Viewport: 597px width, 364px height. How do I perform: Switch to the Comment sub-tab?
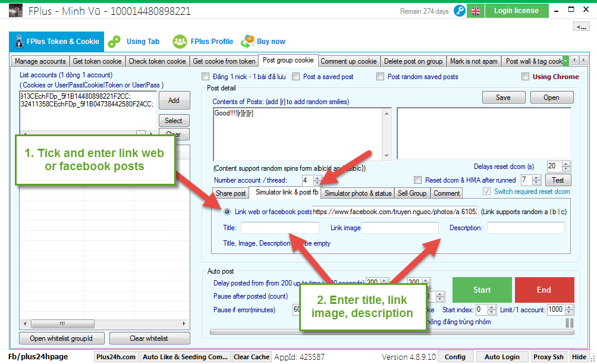pos(447,193)
